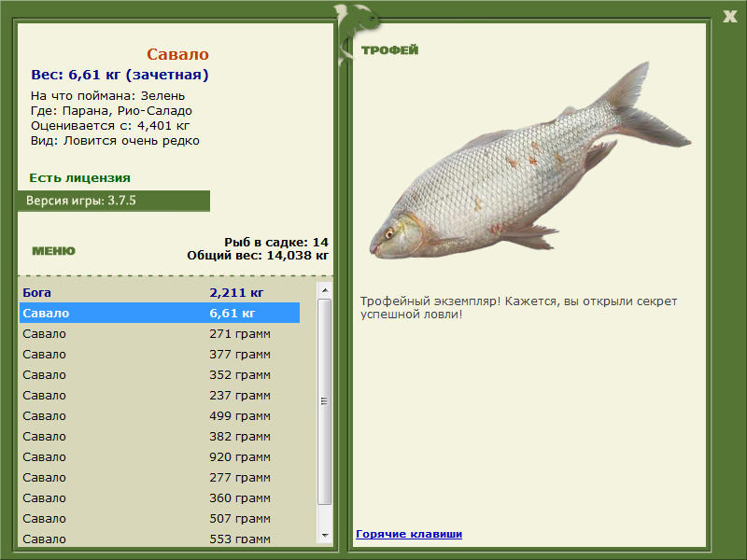Click the Оценивается с: 4,401 кг line
This screenshot has width=747, height=560.
coord(110,126)
